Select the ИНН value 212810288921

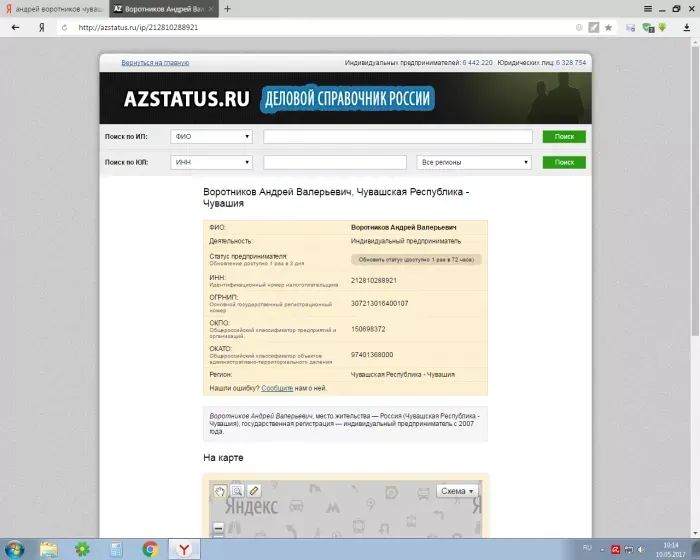click(374, 280)
